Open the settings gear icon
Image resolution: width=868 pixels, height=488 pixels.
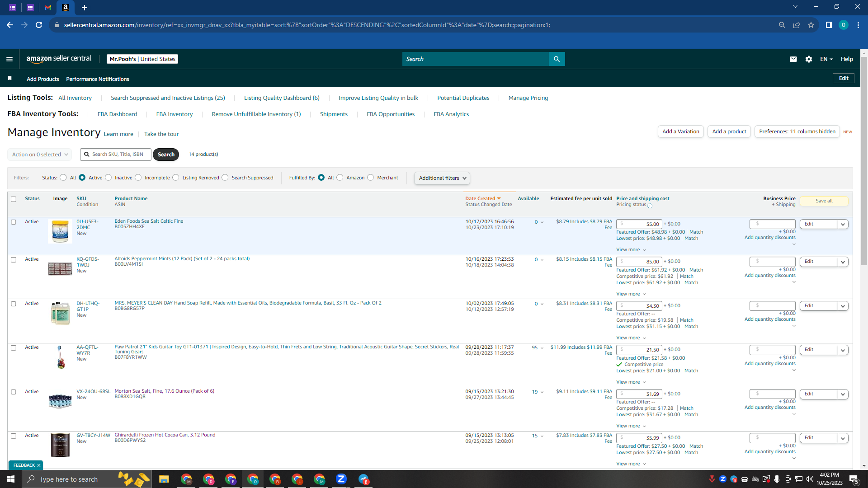pos(809,59)
